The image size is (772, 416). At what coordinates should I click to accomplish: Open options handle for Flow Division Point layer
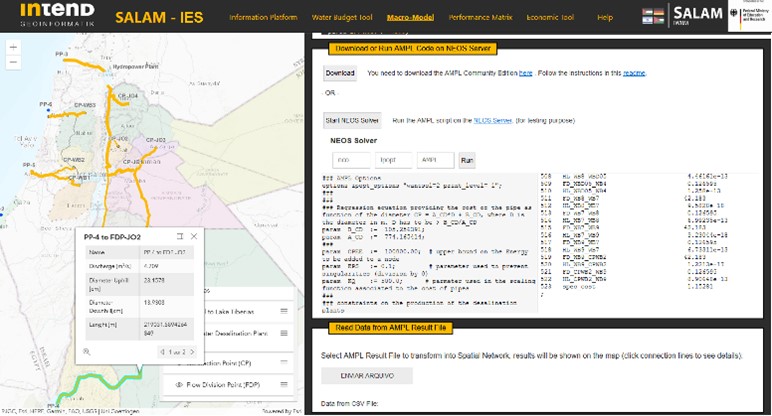click(x=284, y=384)
